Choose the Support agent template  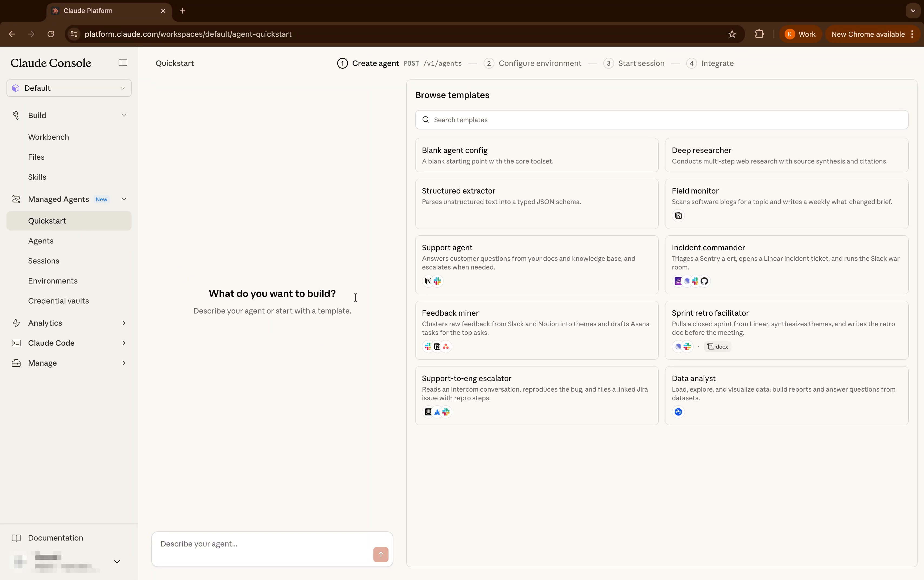tap(537, 265)
